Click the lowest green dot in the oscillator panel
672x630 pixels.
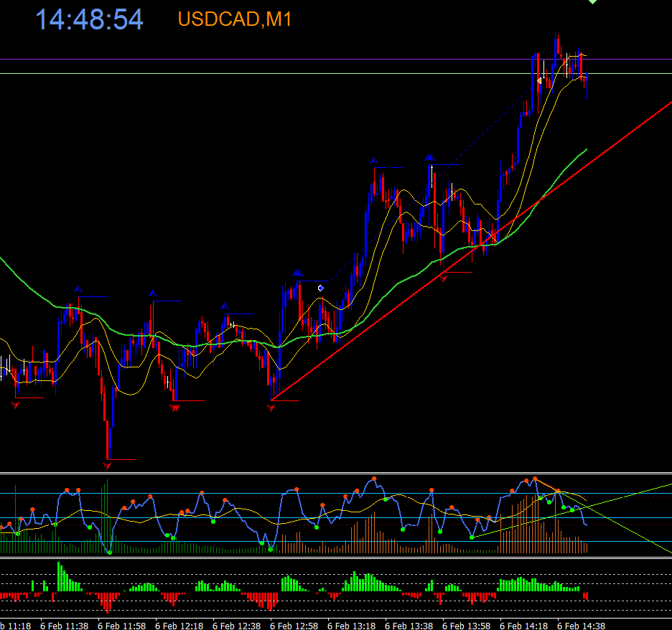pos(110,553)
